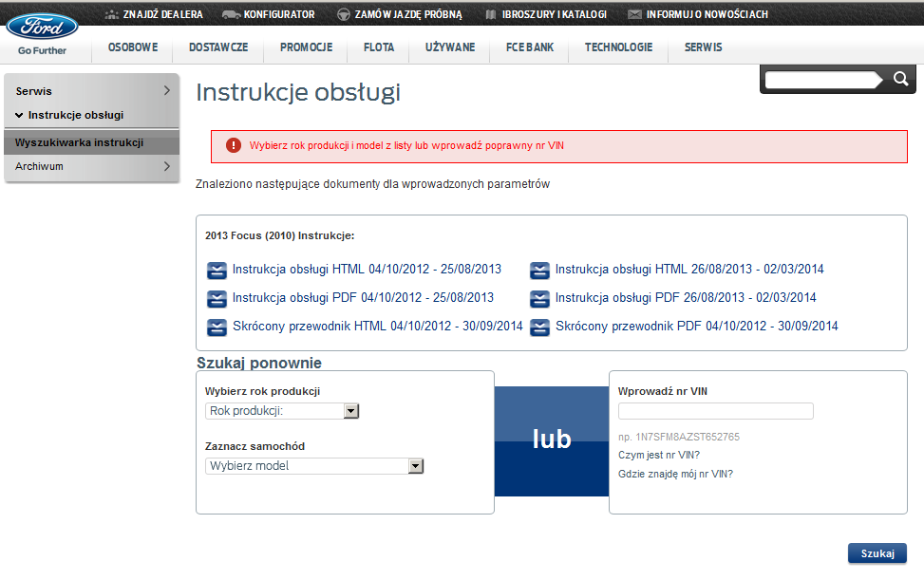
Task: Open Instrukcja obsługi PDF 04/10/2012 - 25/08/2013
Action: (363, 297)
